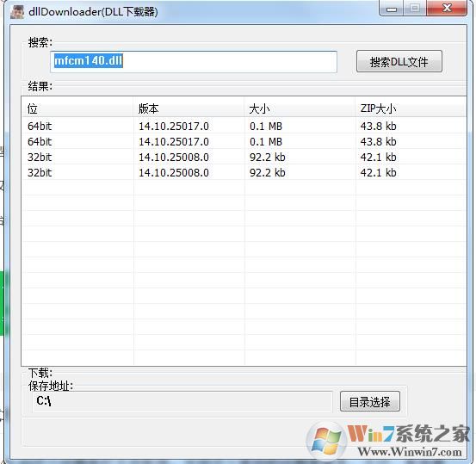476x464 pixels.
Task: Sort by the 大小 column header
Action: pos(300,108)
